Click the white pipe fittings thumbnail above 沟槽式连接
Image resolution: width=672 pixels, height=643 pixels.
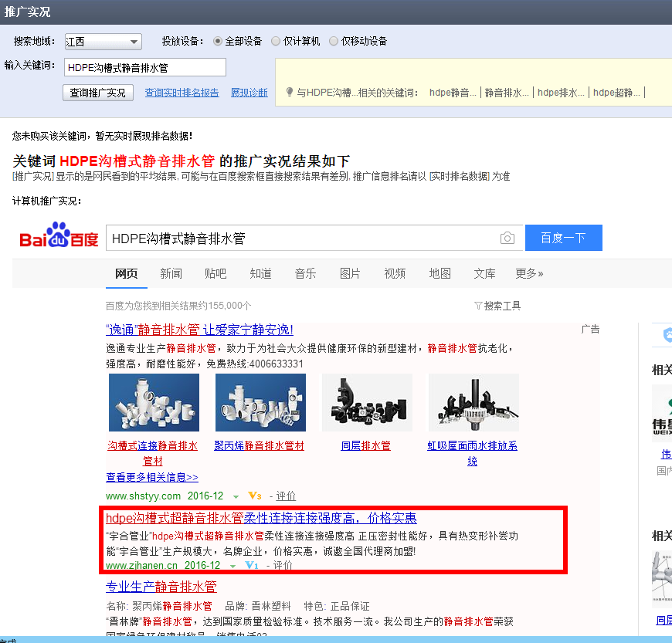(154, 402)
